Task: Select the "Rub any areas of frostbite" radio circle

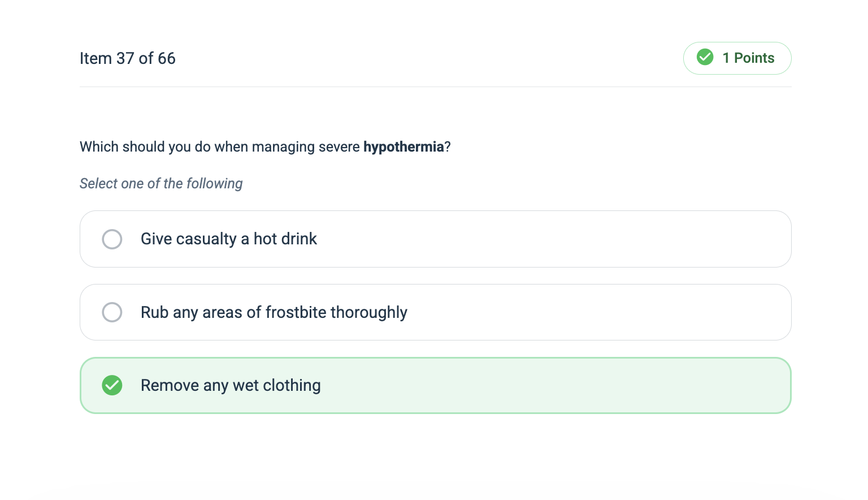Action: (x=112, y=312)
